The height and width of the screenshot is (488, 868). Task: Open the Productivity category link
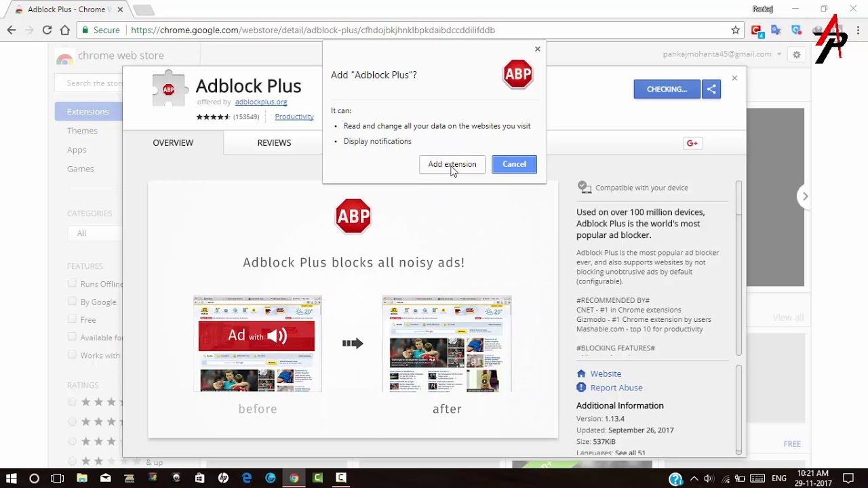(294, 117)
